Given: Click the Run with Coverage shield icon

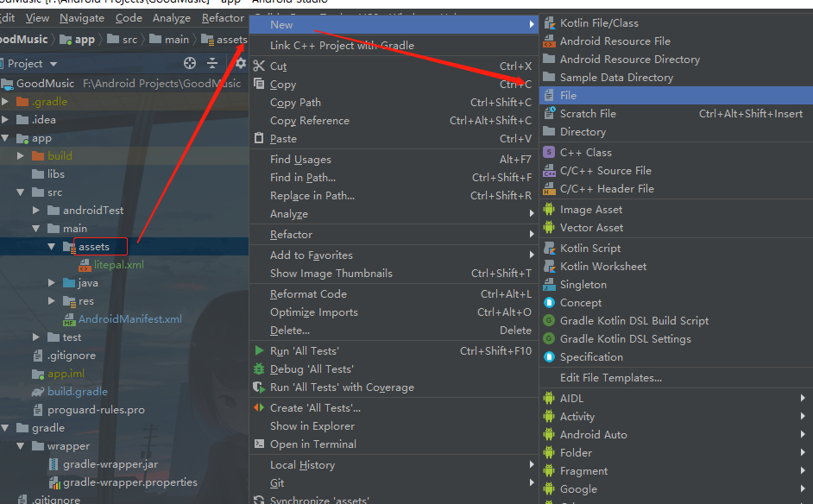Looking at the screenshot, I should [x=259, y=387].
